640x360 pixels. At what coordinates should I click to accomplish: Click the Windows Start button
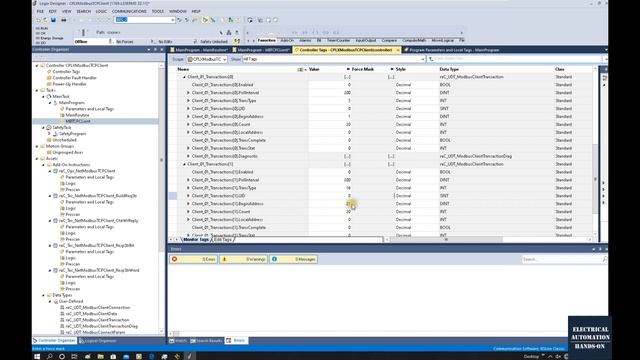tap(37, 356)
